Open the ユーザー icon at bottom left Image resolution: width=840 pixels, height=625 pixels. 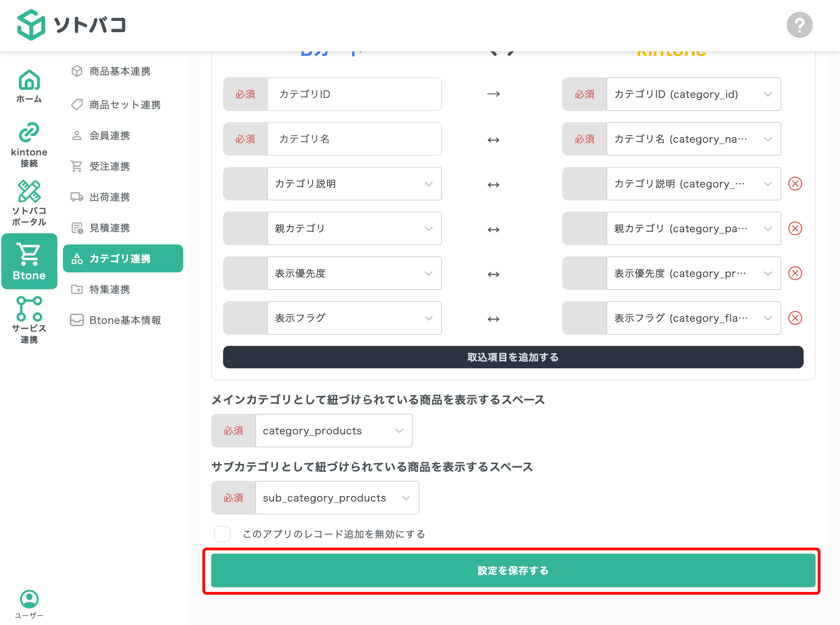coord(29,600)
